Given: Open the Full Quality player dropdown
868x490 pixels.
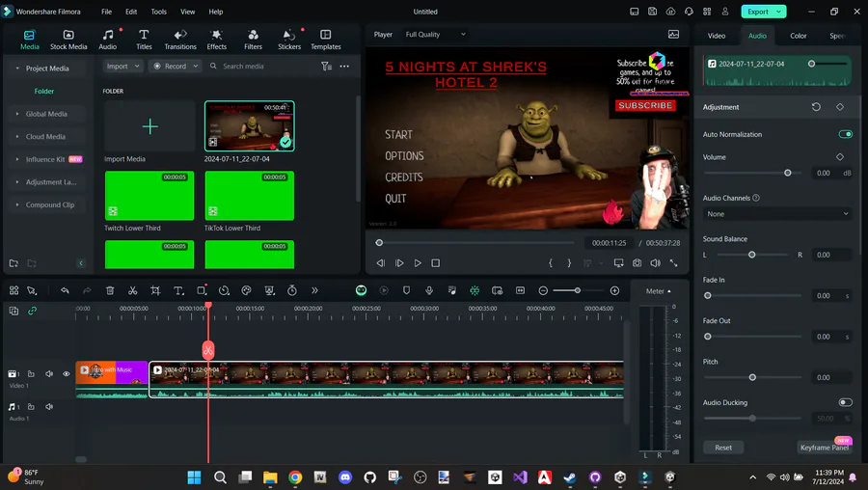Looking at the screenshot, I should click(x=435, y=35).
